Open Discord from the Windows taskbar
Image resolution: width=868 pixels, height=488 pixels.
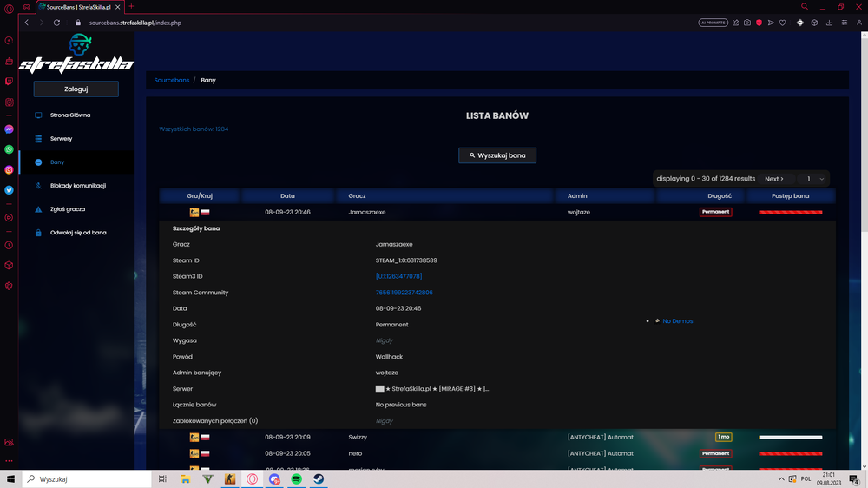(274, 478)
